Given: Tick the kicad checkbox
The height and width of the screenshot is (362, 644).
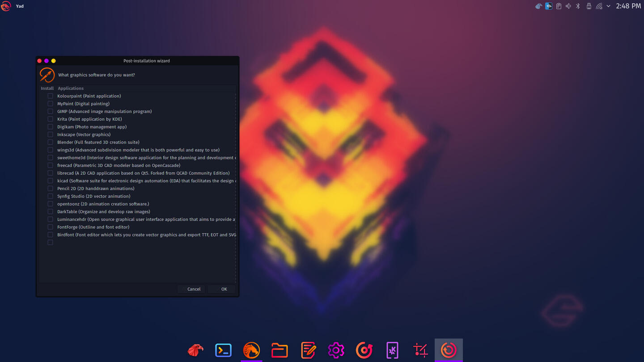Looking at the screenshot, I should pos(50,181).
